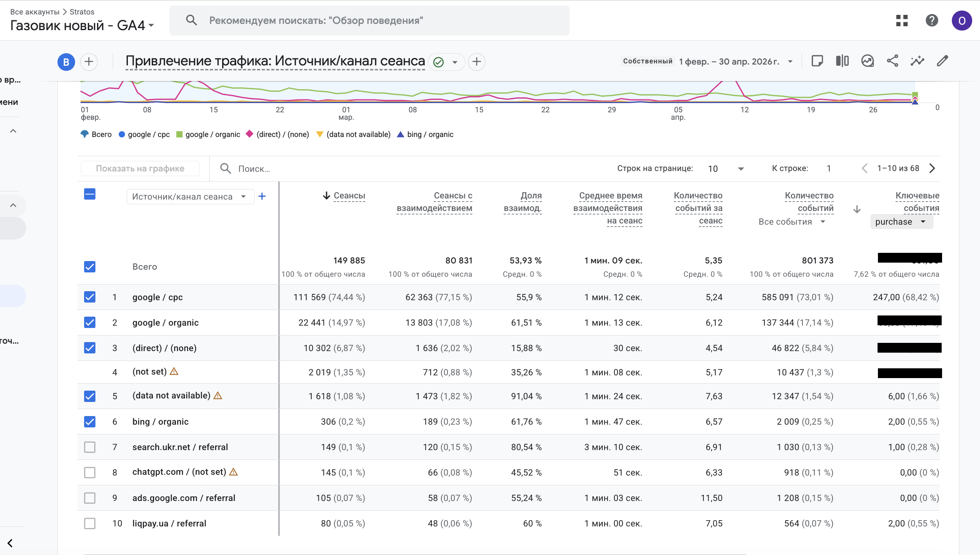
Task: Click the Stratos breadcrumb
Action: pos(82,12)
